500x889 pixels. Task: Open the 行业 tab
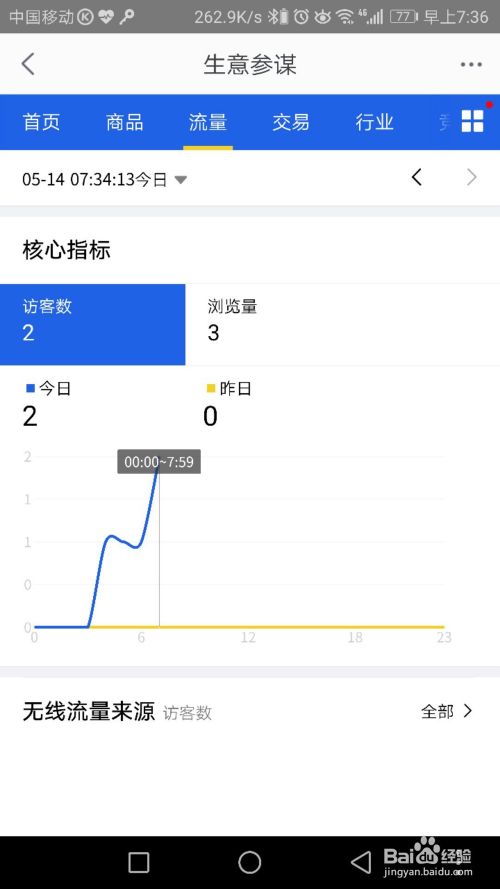pyautogui.click(x=374, y=122)
